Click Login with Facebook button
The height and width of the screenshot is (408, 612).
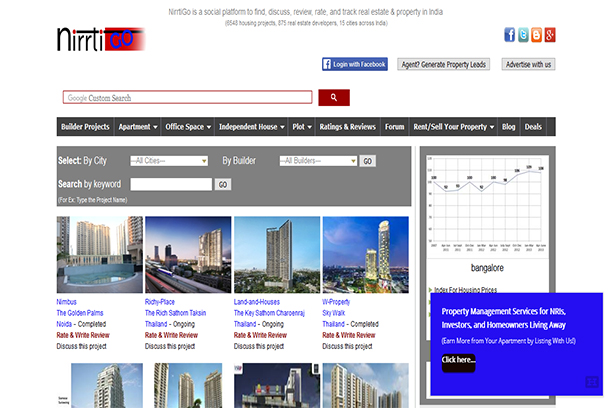pyautogui.click(x=355, y=64)
